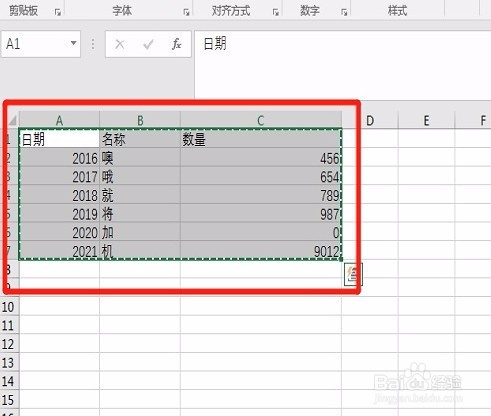Click cell containing 2020
This screenshot has height=416, width=491.
point(59,232)
